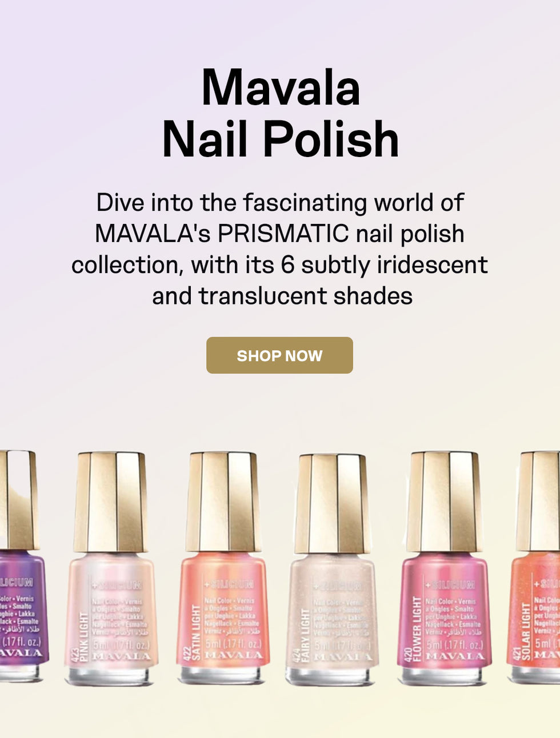Click the "Nail Polish" heading line
560x738 pixels.
(281, 140)
